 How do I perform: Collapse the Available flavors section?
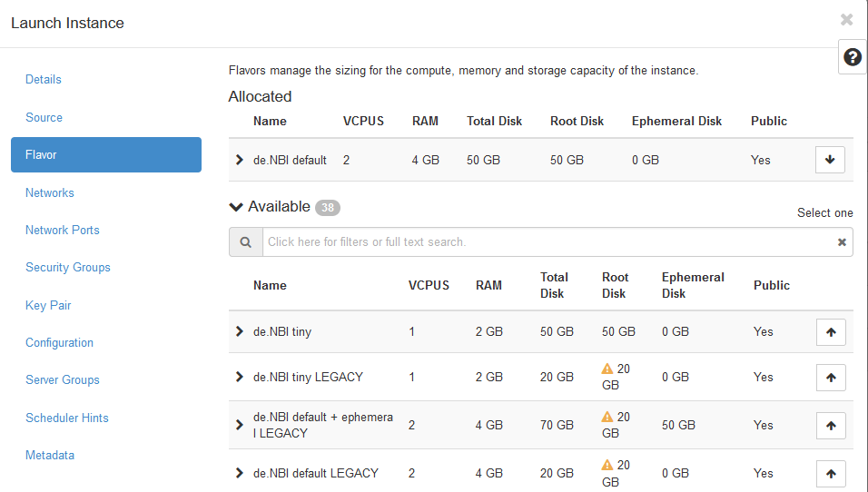click(237, 207)
